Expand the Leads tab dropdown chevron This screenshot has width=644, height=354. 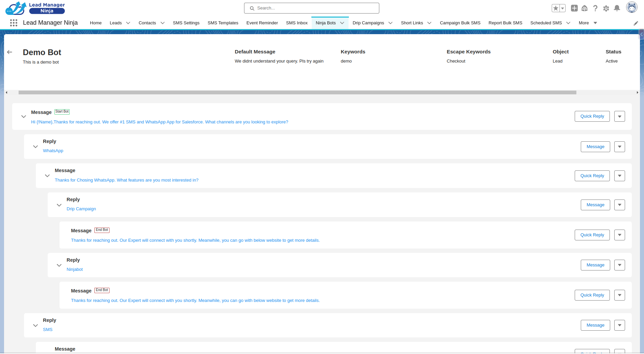click(x=128, y=23)
